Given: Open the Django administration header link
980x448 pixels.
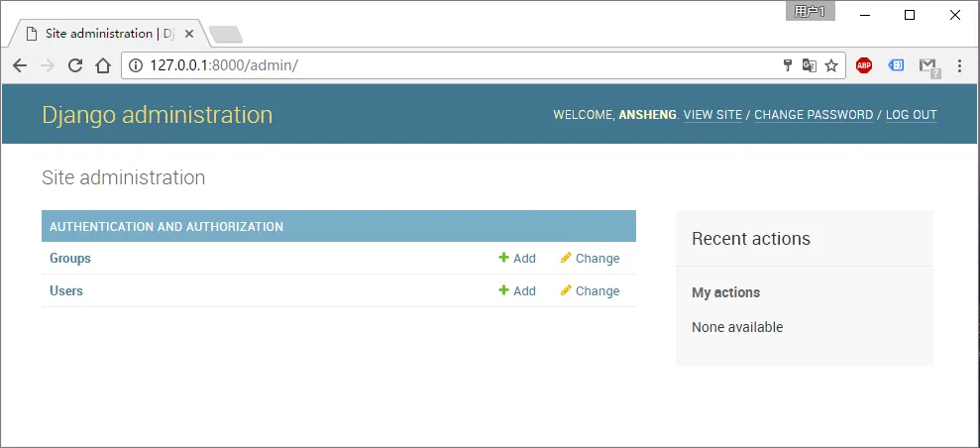Looking at the screenshot, I should point(157,115).
